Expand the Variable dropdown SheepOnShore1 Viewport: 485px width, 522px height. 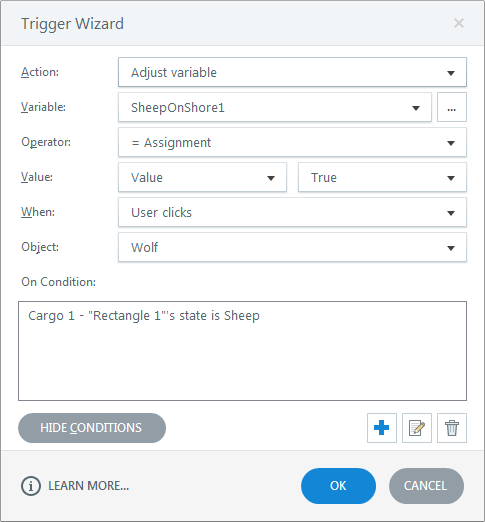(275, 107)
